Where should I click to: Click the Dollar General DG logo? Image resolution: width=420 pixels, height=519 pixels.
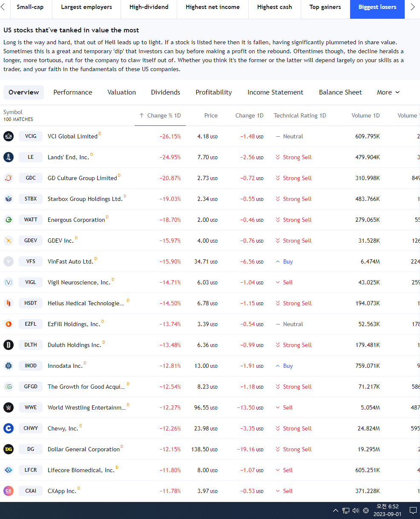pyautogui.click(x=9, y=449)
